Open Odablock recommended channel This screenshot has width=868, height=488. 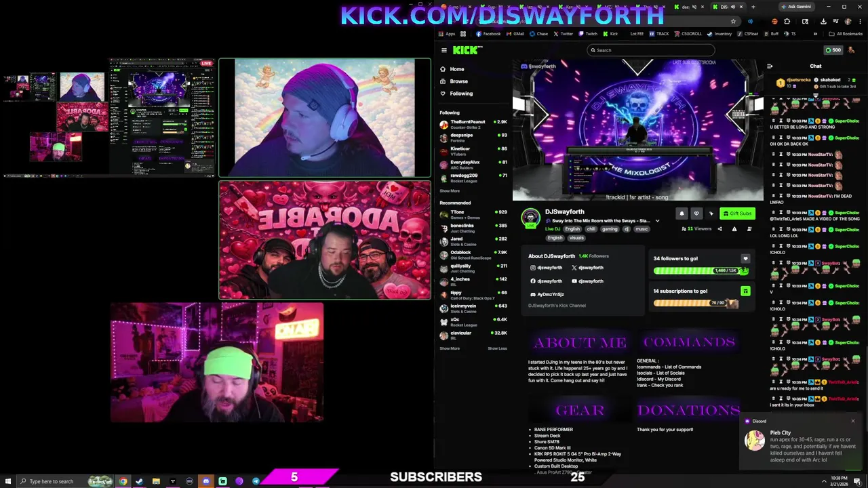pyautogui.click(x=473, y=255)
